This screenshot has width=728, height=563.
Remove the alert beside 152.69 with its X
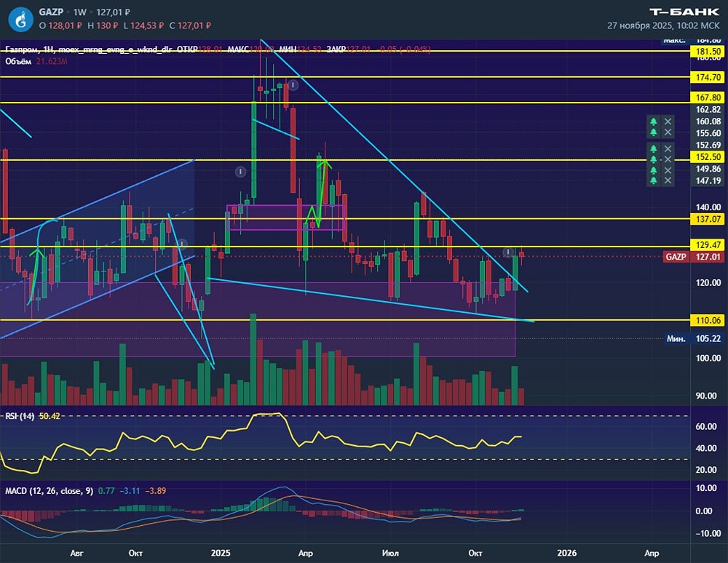(668, 149)
